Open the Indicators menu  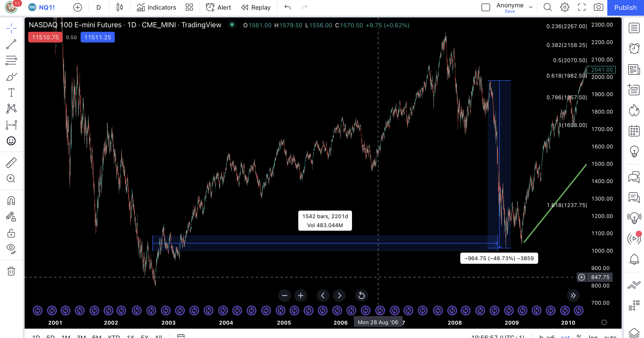click(x=156, y=7)
